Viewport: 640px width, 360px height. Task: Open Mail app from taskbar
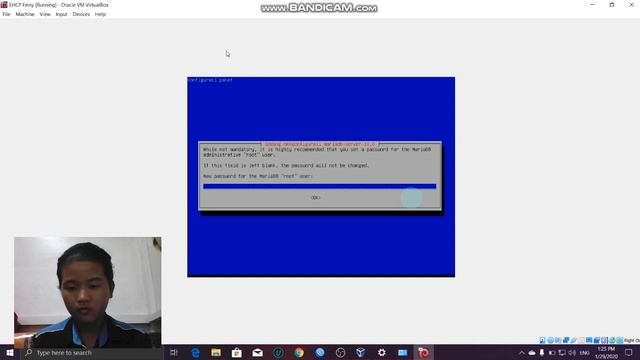click(258, 353)
